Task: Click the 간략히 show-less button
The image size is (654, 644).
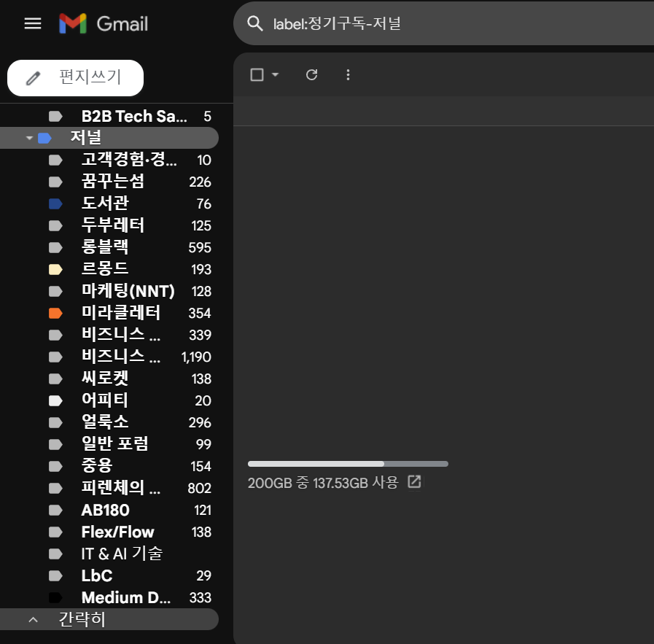Action: (x=109, y=619)
